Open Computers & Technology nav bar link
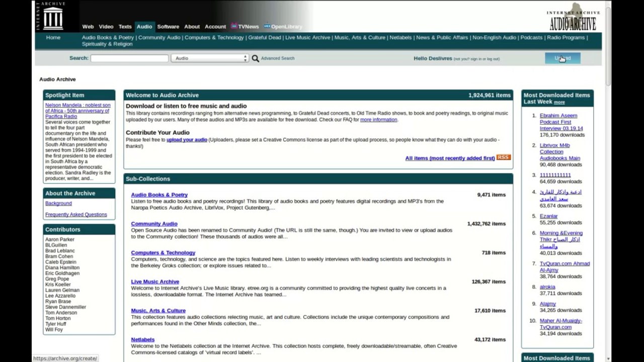Viewport: 644px width, 362px height. tap(214, 38)
